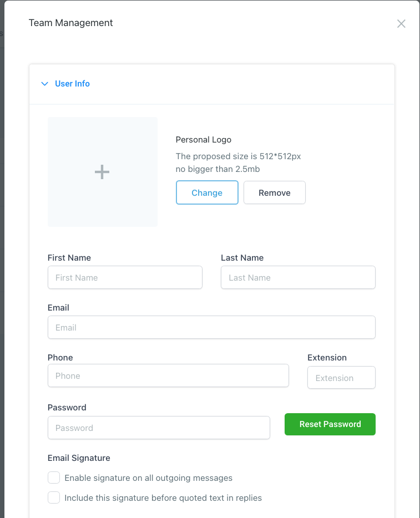Click the blue User Info header text
This screenshot has width=420, height=518.
coord(72,84)
